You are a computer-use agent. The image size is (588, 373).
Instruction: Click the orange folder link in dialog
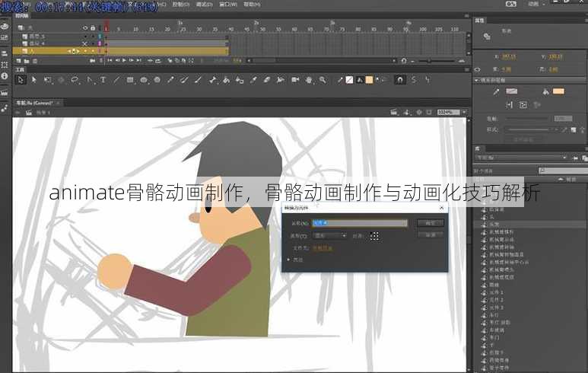click(323, 248)
